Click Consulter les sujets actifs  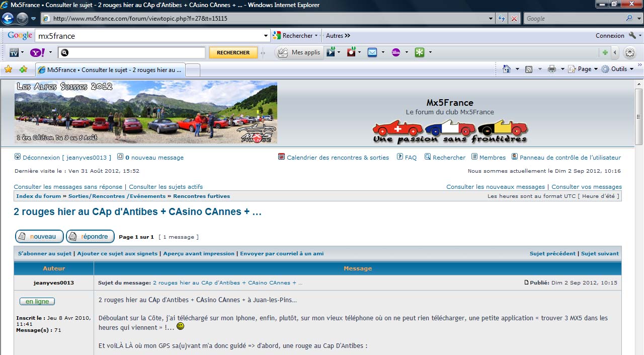(166, 187)
